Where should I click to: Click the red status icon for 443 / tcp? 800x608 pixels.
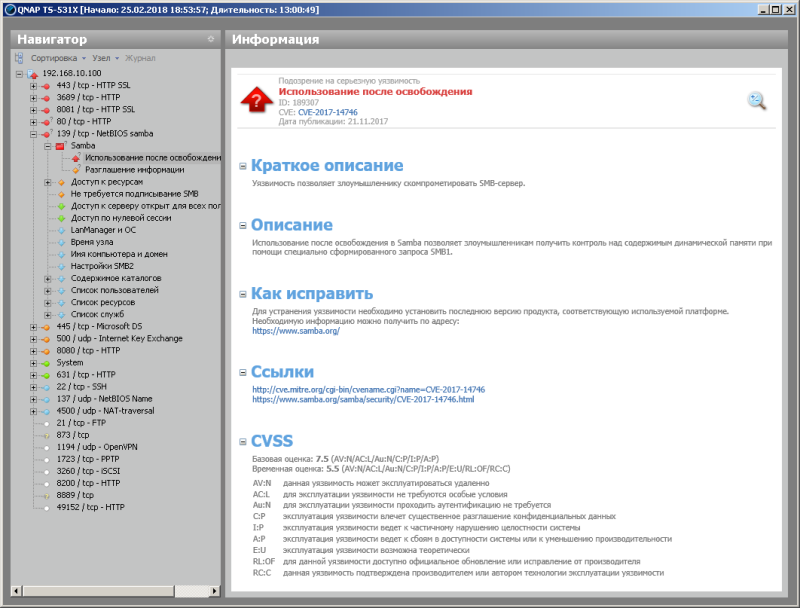click(45, 86)
